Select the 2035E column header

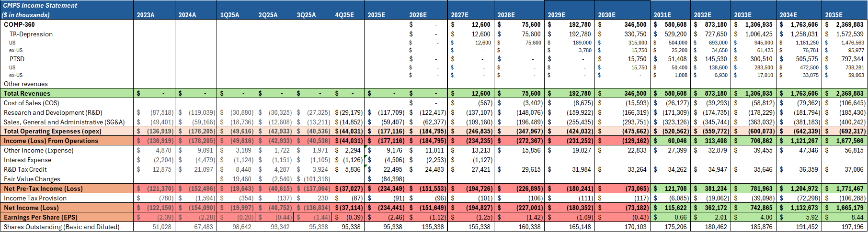(834, 15)
